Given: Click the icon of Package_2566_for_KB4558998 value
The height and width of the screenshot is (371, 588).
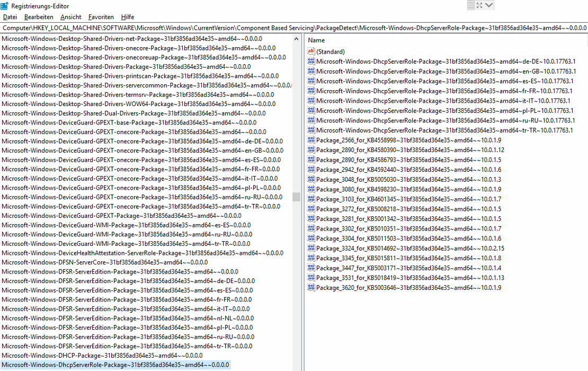Looking at the screenshot, I should [311, 140].
